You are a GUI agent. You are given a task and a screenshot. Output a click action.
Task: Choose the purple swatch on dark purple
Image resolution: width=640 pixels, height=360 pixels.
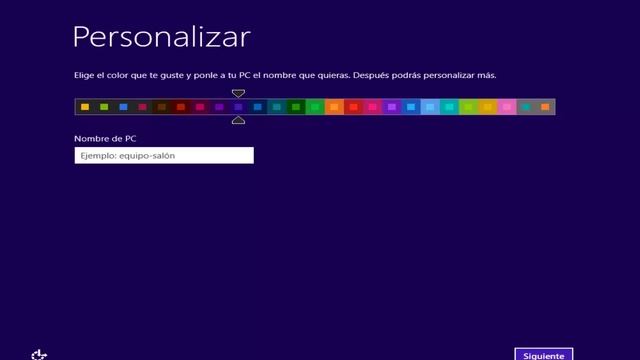(219, 107)
